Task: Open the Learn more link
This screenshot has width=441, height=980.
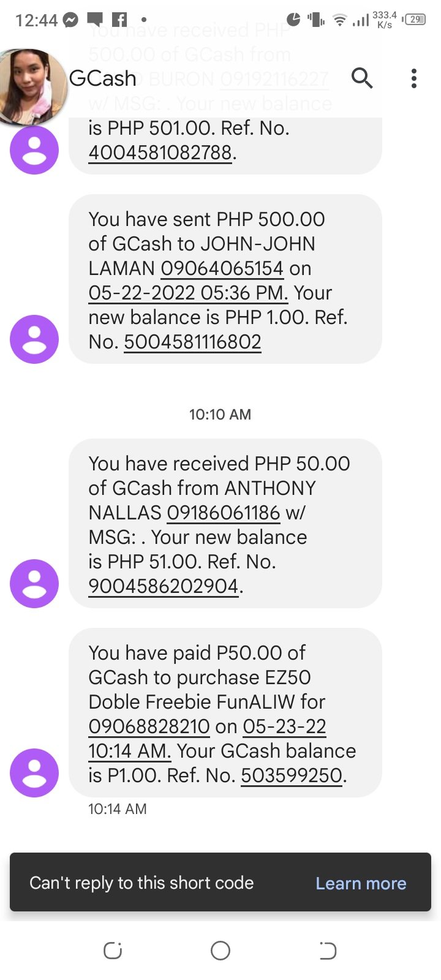Action: tap(361, 883)
